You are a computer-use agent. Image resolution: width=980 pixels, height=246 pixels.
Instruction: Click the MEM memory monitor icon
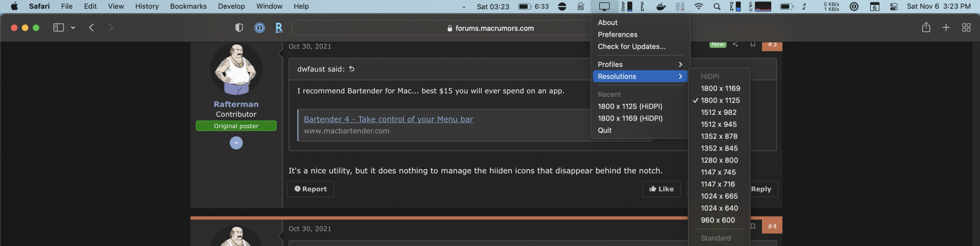point(735,6)
